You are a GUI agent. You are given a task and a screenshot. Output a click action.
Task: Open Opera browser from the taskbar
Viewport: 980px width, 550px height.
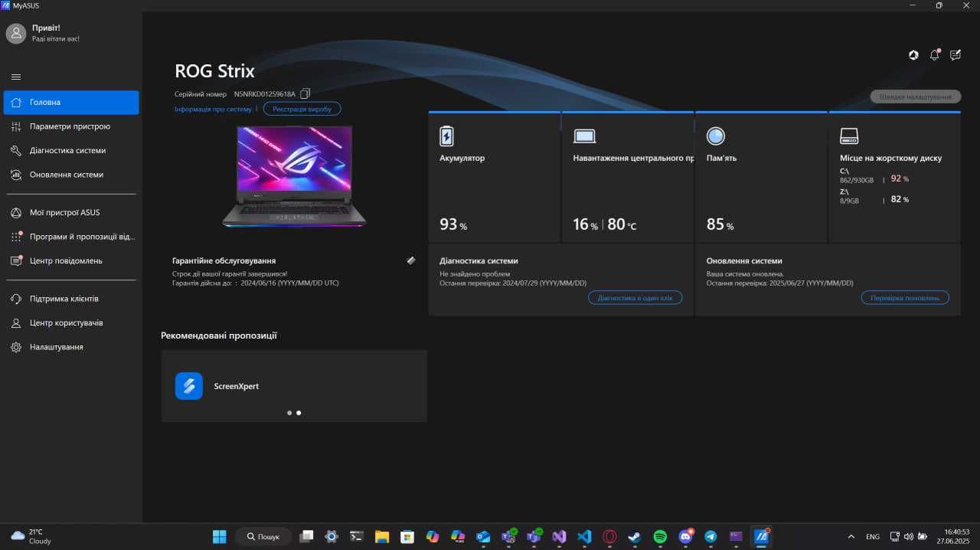pyautogui.click(x=610, y=536)
